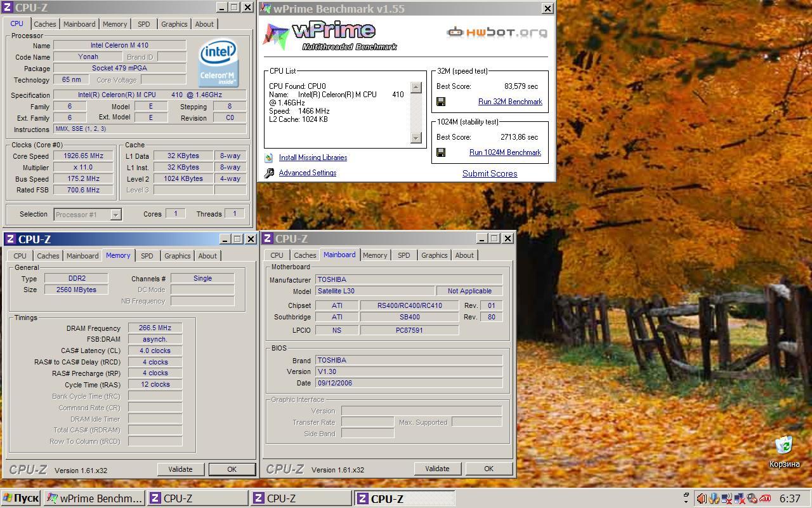
Task: Click OK in Mainboard CPU-Z window
Action: pos(488,469)
